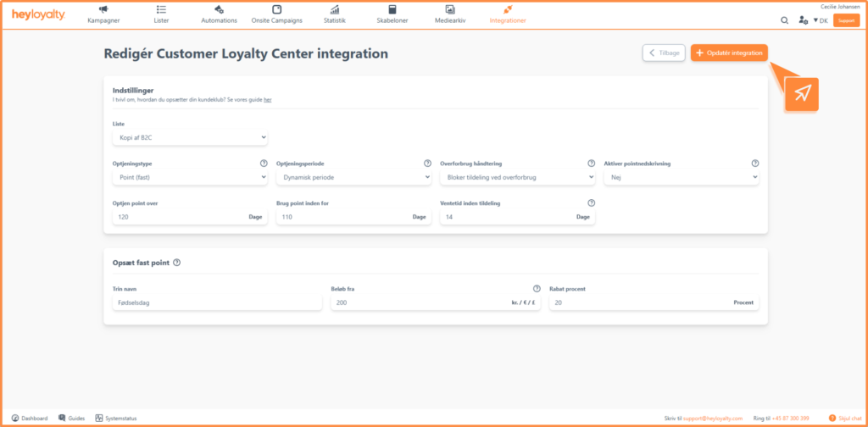The width and height of the screenshot is (868, 427).
Task: Show help for Overforbrug håndtering
Action: (591, 164)
